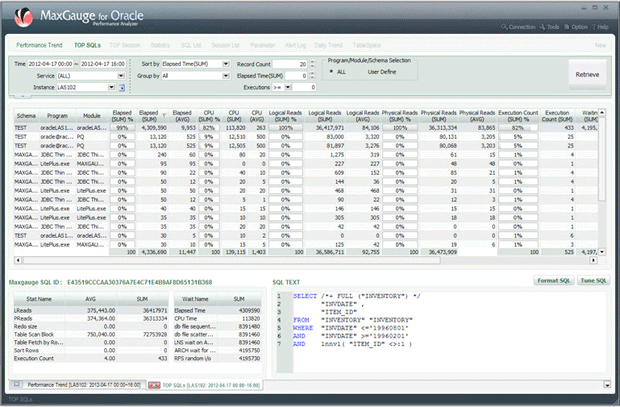Adjust the Record Count spinner arrows

(312, 64)
